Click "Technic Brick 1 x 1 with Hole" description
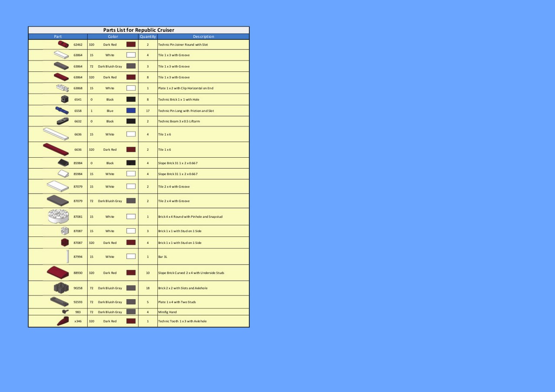Screen dimensions: 555x392 click(x=179, y=99)
